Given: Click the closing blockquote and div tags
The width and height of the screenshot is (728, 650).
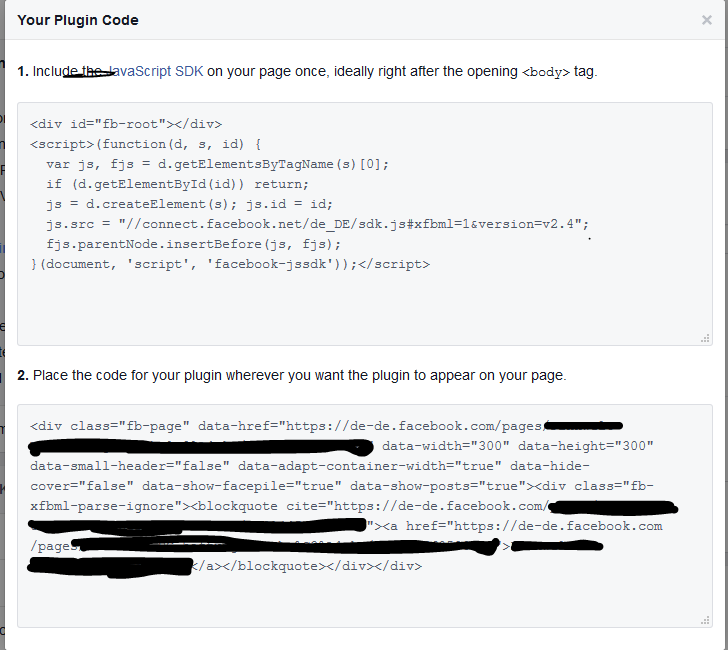Looking at the screenshot, I should click(x=307, y=566).
